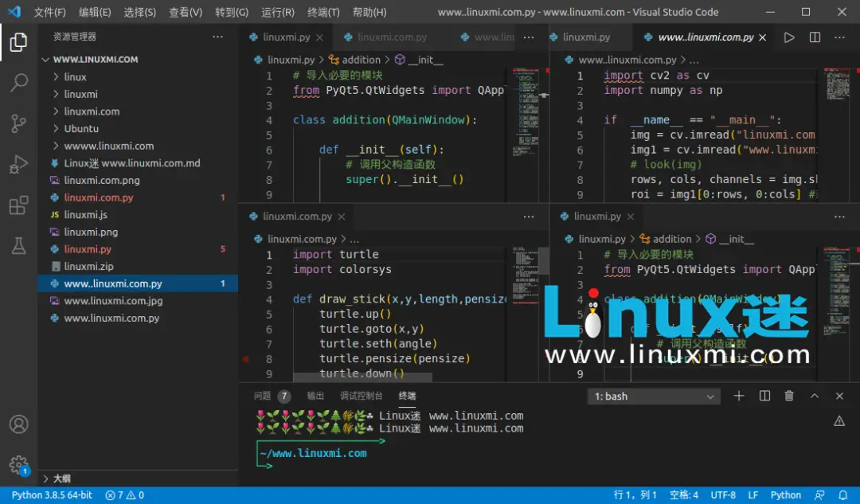The image size is (860, 504).
Task: Close the terminal panel
Action: (x=839, y=396)
